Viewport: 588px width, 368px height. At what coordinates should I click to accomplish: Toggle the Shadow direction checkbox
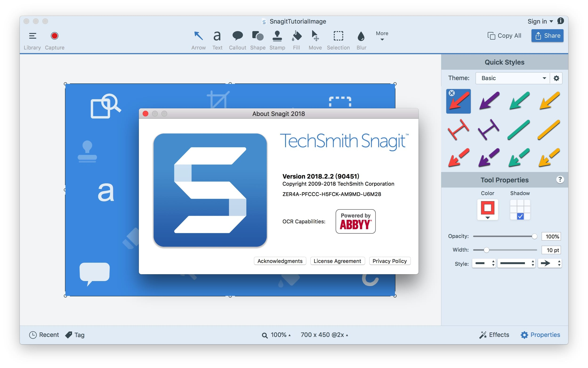tap(520, 216)
